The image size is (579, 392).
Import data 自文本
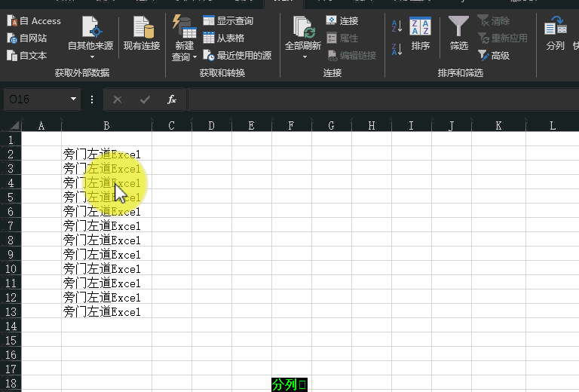tap(27, 55)
